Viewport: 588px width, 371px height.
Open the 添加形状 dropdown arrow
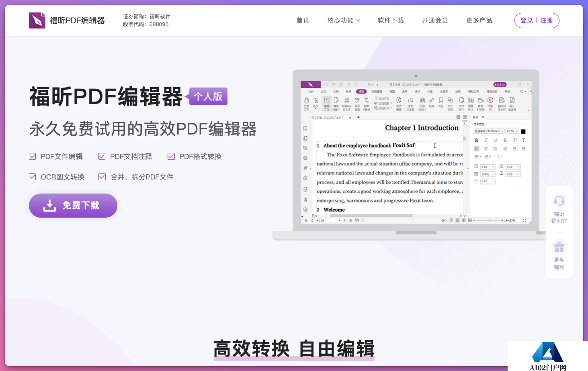pyautogui.click(x=391, y=108)
